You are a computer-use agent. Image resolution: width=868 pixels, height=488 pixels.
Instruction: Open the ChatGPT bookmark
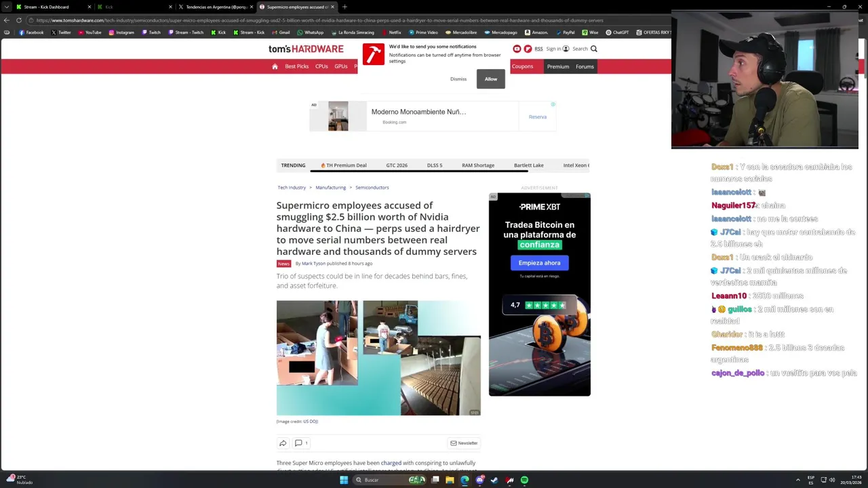617,33
